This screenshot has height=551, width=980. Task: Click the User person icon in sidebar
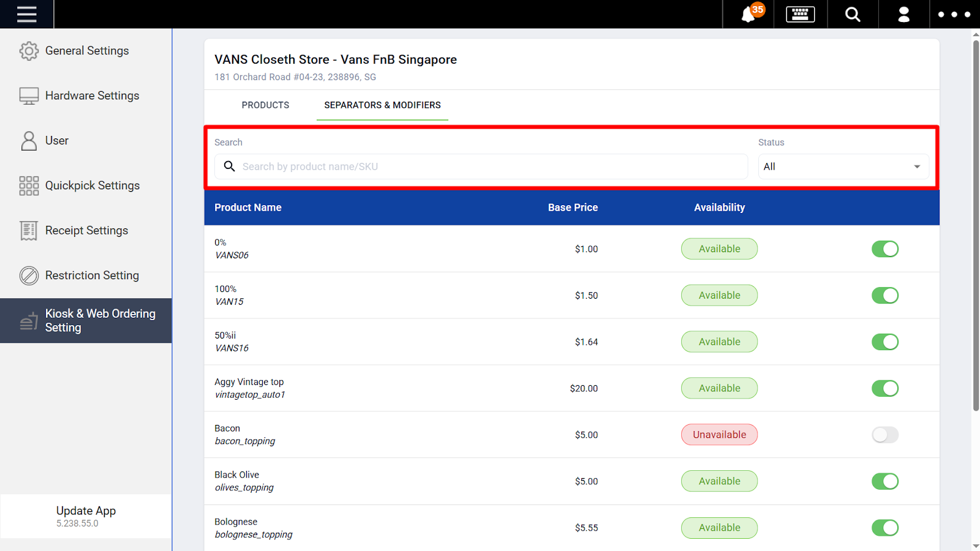pyautogui.click(x=29, y=141)
